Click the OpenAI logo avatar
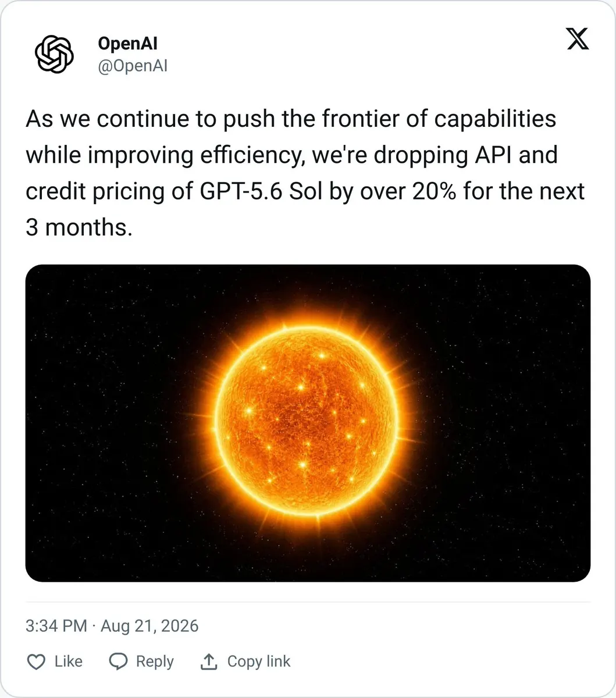The width and height of the screenshot is (616, 698). click(x=54, y=54)
